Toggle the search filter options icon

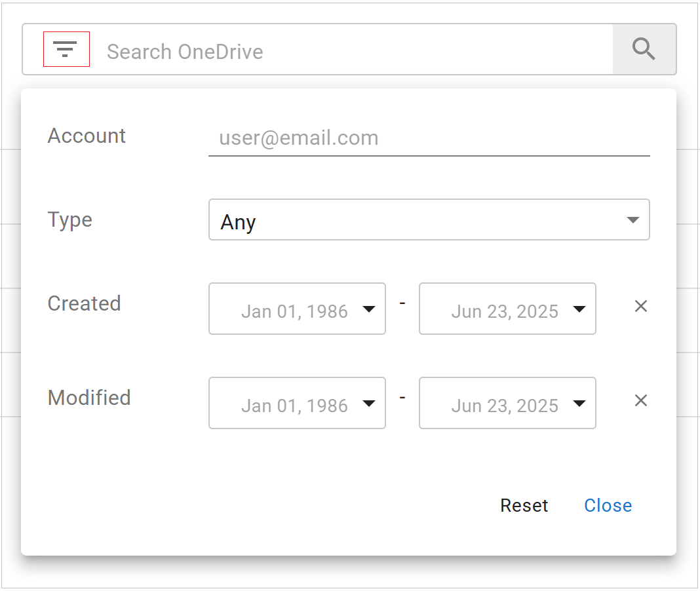66,49
